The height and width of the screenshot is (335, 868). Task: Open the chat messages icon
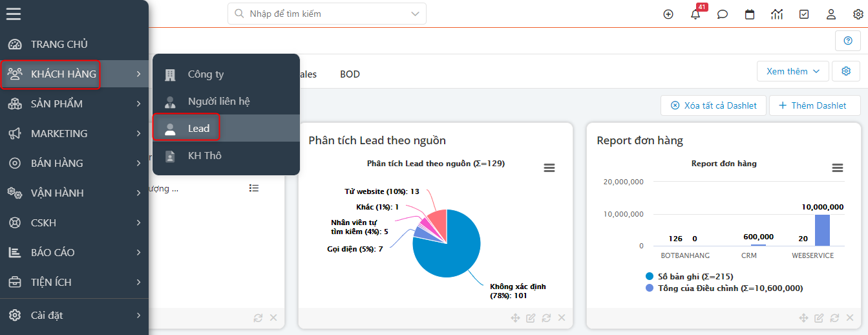point(723,14)
